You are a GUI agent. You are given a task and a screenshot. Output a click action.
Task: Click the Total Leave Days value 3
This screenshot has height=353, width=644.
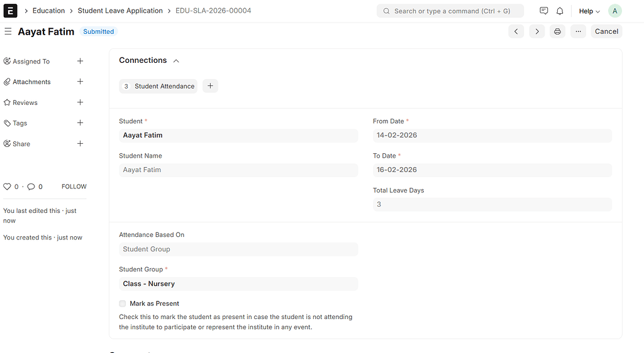click(492, 205)
